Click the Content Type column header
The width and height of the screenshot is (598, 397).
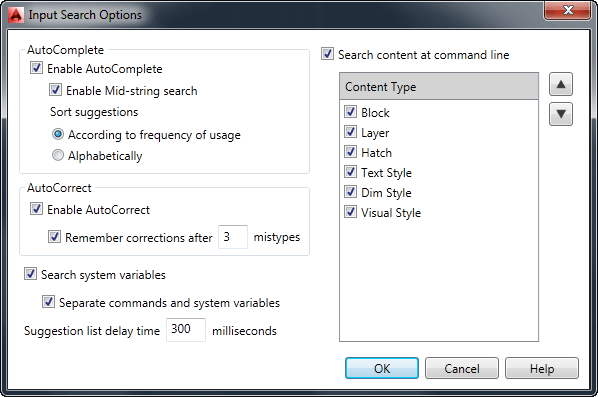(x=439, y=87)
